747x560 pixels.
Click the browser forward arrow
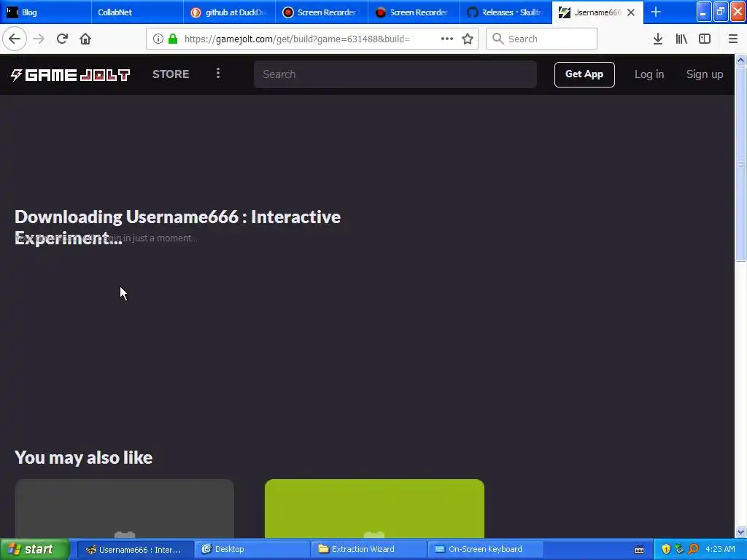(x=39, y=39)
